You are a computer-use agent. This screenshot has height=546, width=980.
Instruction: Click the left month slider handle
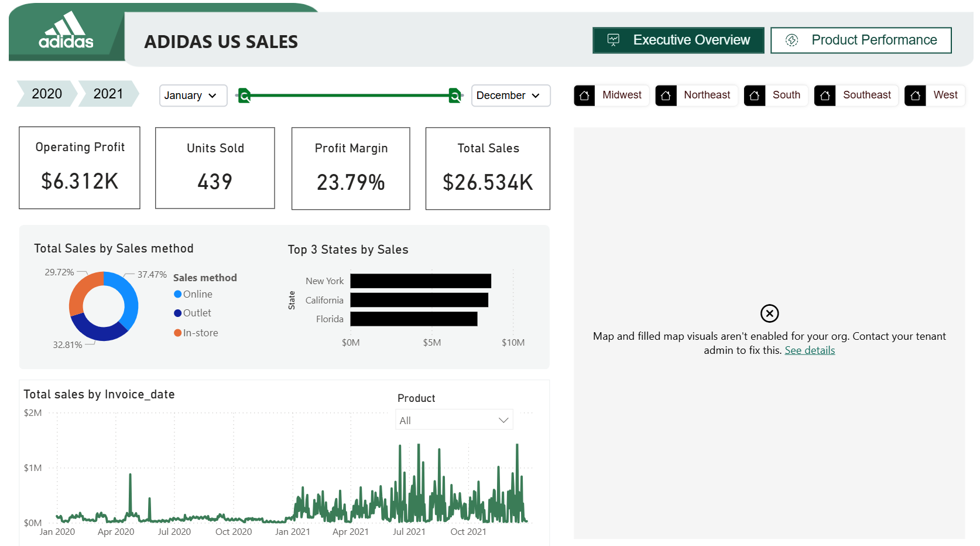tap(245, 95)
